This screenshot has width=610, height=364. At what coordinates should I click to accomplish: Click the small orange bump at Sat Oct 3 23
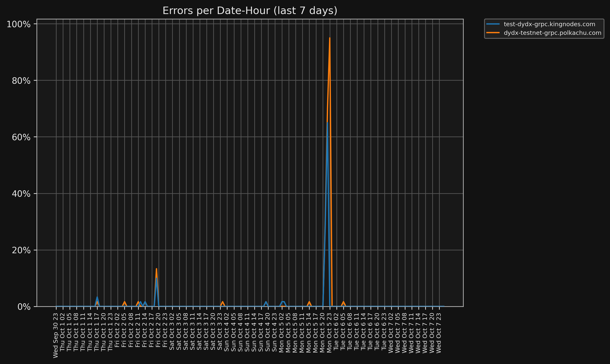(x=222, y=302)
